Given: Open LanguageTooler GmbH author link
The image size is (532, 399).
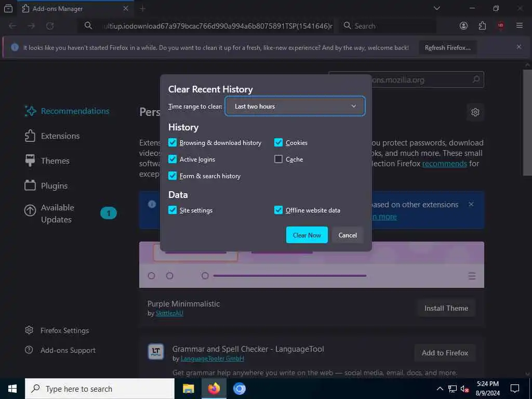Looking at the screenshot, I should [x=212, y=358].
